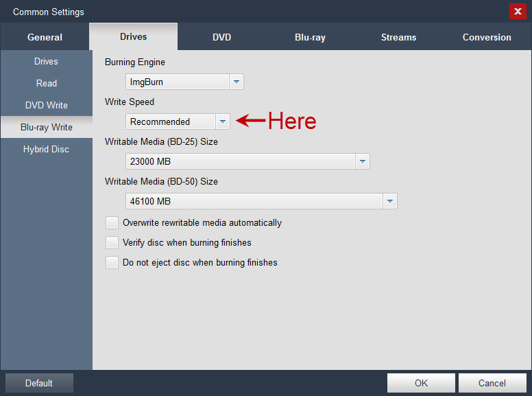Open the DVD tab

point(221,37)
